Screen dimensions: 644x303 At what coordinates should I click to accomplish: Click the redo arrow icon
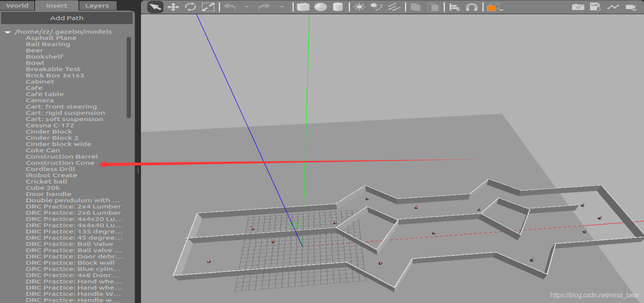click(264, 7)
